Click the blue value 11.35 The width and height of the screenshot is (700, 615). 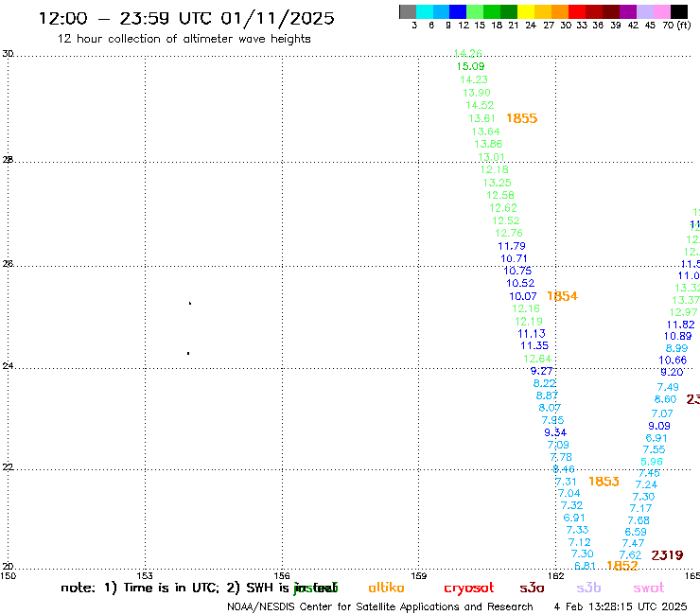point(534,345)
